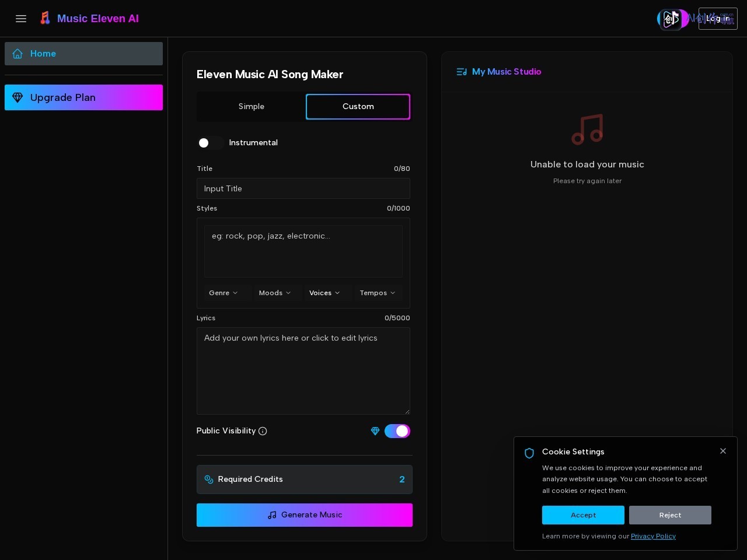Open the Privacy Policy link
Viewport: 747px width, 560px height.
pyautogui.click(x=653, y=536)
